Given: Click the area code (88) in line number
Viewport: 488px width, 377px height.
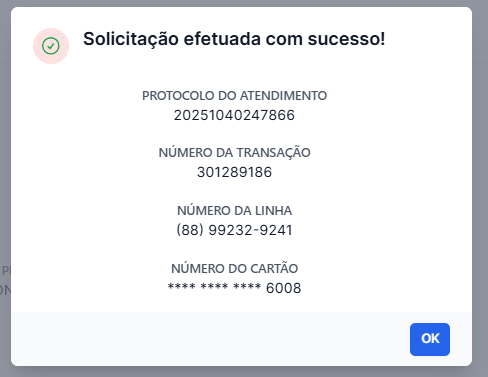Looking at the screenshot, I should click(x=190, y=230).
